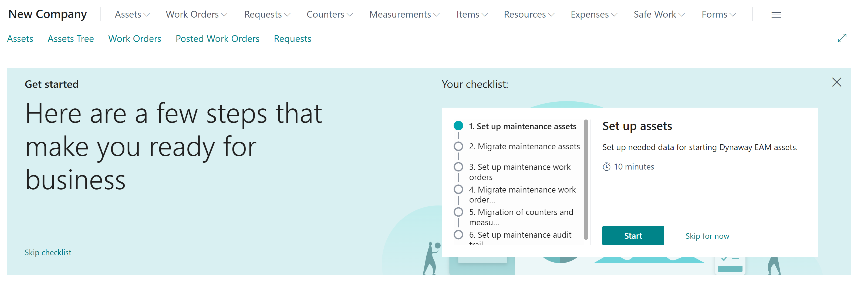Click the stopwatch icon next to 10 minutes

click(606, 166)
